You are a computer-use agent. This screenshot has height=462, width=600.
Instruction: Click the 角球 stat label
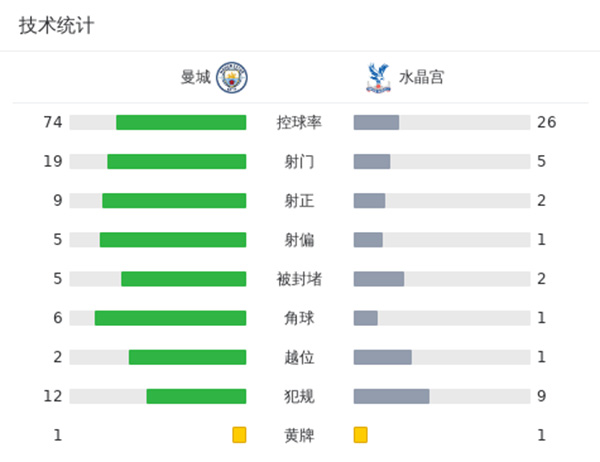coord(299,318)
